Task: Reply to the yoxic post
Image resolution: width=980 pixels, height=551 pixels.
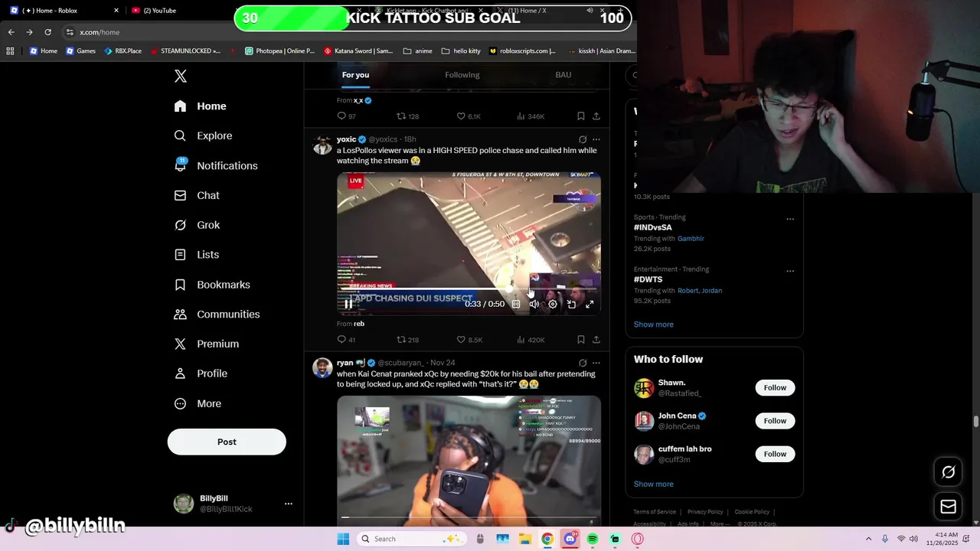Action: coord(346,340)
